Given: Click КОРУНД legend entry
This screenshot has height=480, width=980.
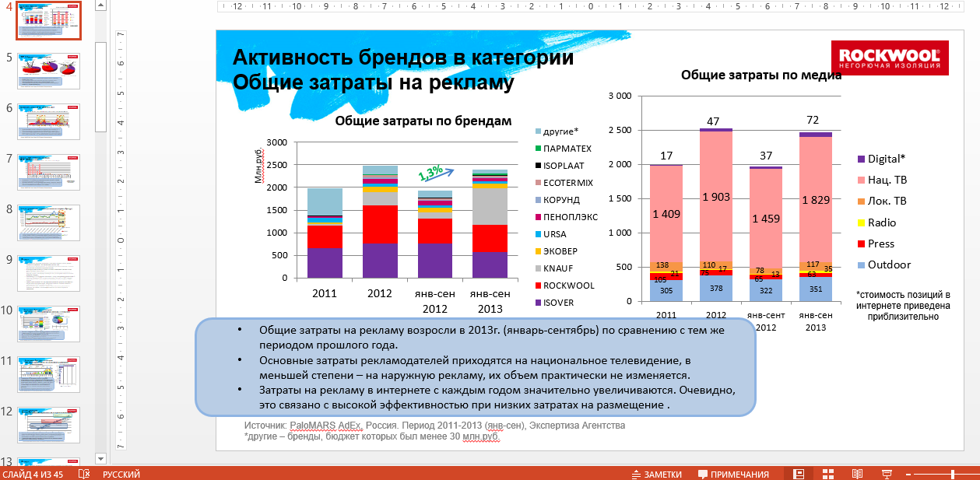Looking at the screenshot, I should 557,200.
